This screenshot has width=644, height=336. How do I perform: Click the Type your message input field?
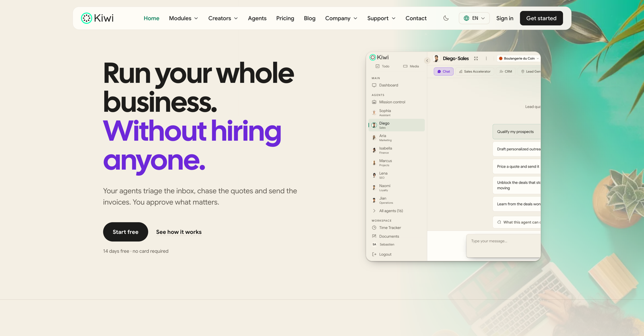[x=504, y=246]
